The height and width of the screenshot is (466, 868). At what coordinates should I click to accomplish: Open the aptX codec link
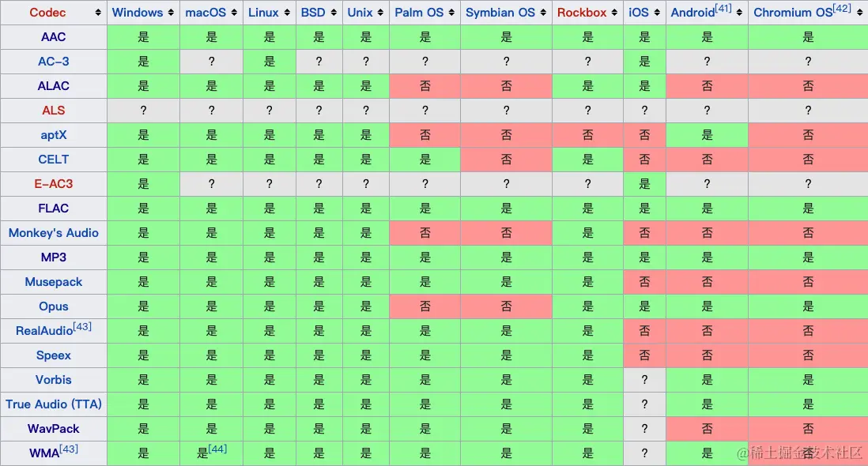click(53, 135)
